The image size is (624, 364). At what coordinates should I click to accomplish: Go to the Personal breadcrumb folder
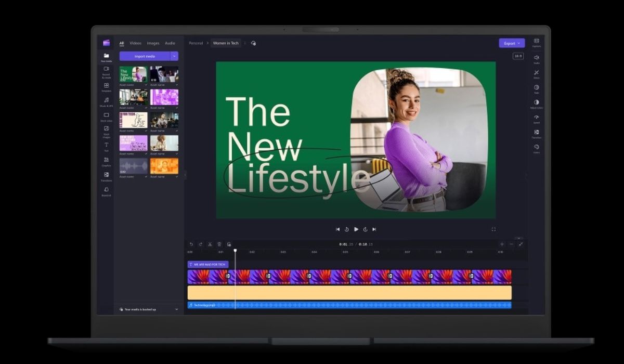click(196, 43)
